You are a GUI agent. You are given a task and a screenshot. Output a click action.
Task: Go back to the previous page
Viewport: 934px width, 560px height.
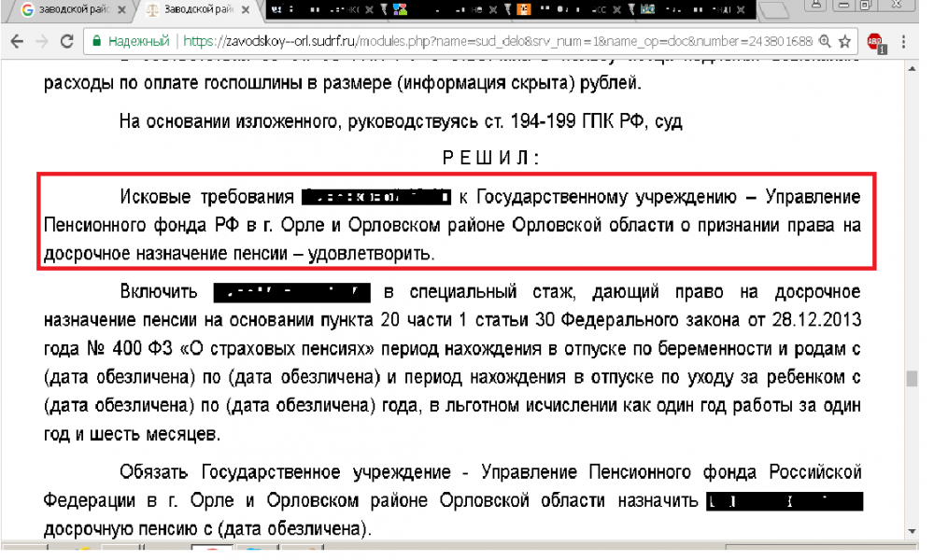pos(17,41)
